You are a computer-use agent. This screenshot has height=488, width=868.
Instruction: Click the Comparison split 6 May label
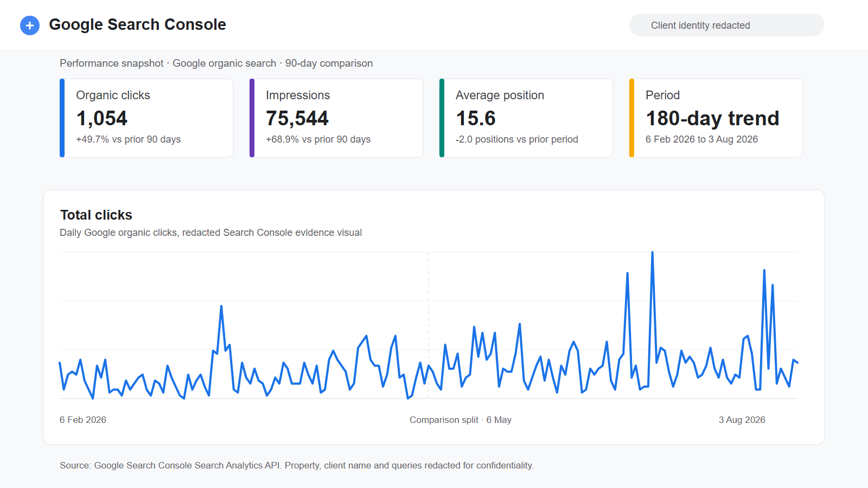461,420
